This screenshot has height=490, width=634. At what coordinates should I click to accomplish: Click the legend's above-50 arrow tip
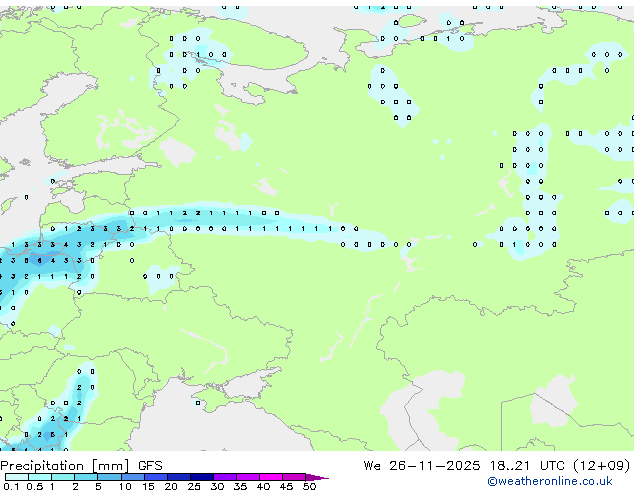317,477
